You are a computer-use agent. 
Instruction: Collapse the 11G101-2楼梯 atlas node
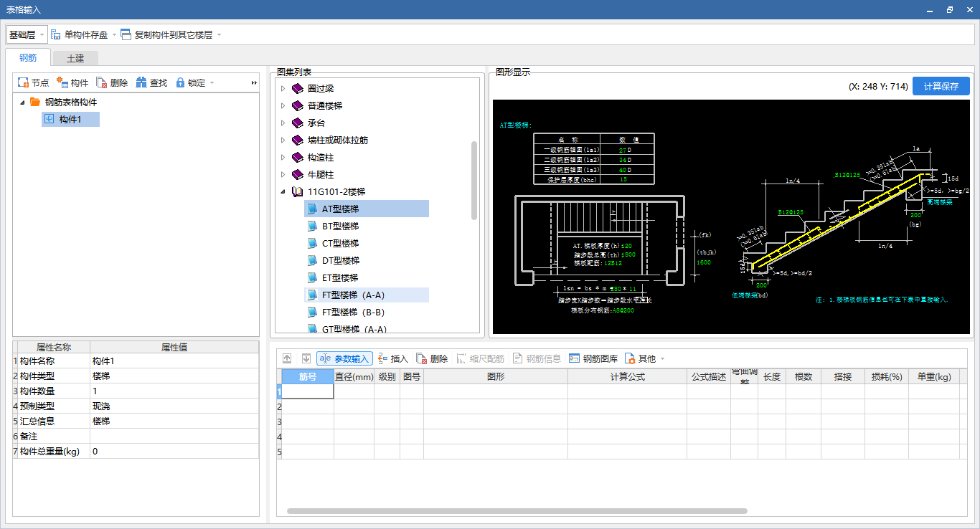[x=283, y=191]
